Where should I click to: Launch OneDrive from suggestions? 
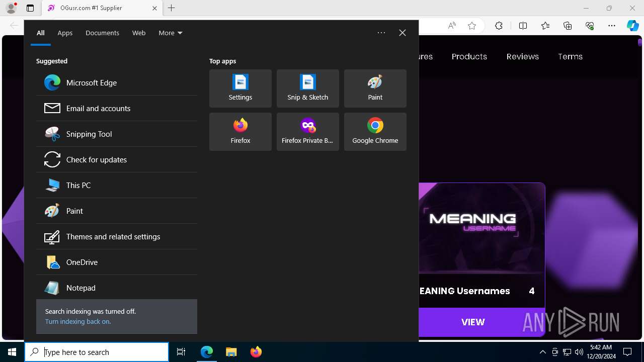[x=116, y=262]
